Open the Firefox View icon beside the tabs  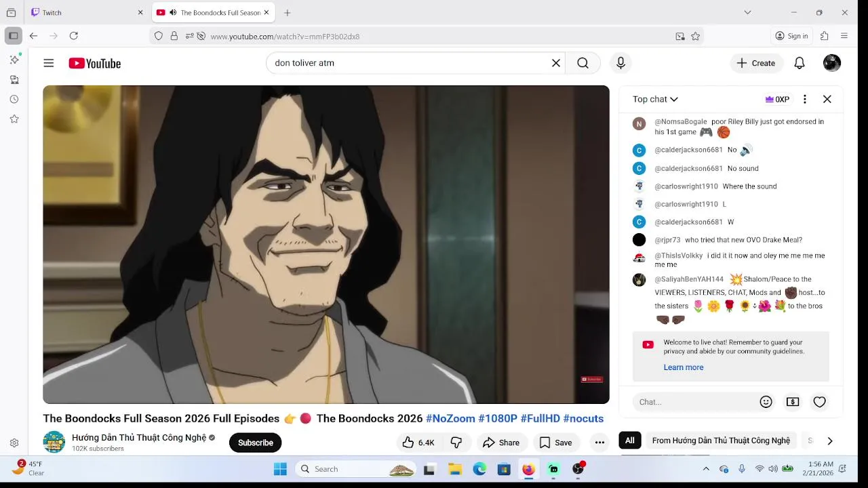[11, 13]
